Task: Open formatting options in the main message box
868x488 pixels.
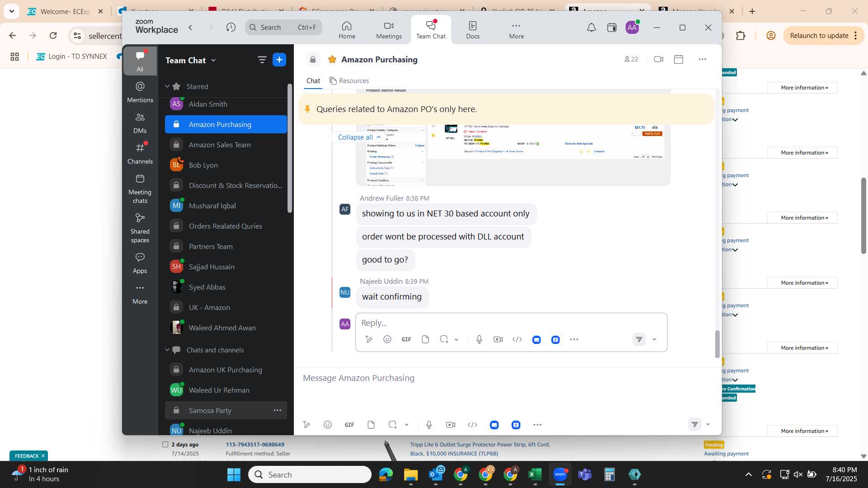Action: click(x=307, y=425)
